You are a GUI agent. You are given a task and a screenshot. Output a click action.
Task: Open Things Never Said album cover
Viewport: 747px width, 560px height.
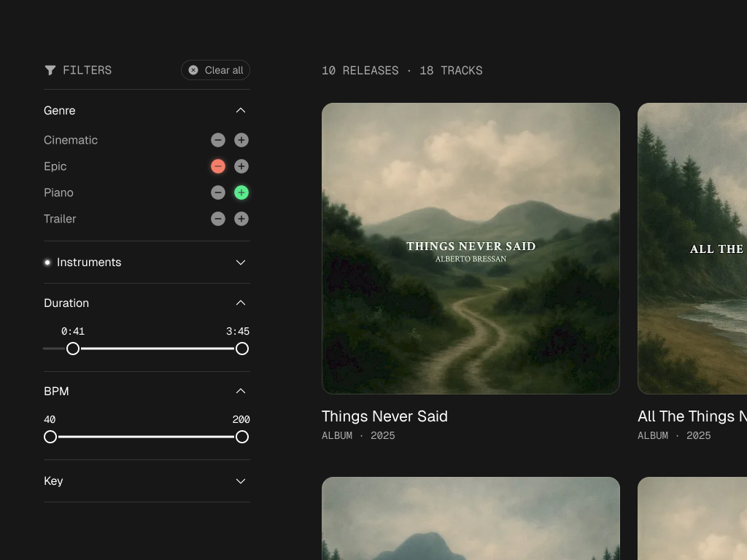coord(471,249)
